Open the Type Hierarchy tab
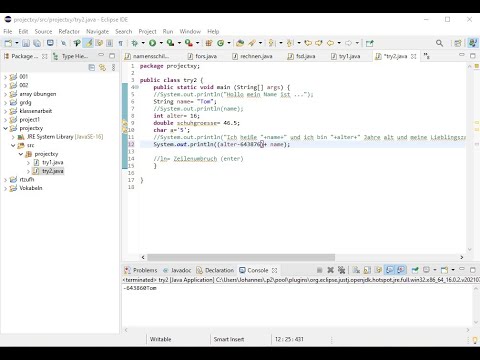The height and width of the screenshot is (360, 480). pos(70,56)
